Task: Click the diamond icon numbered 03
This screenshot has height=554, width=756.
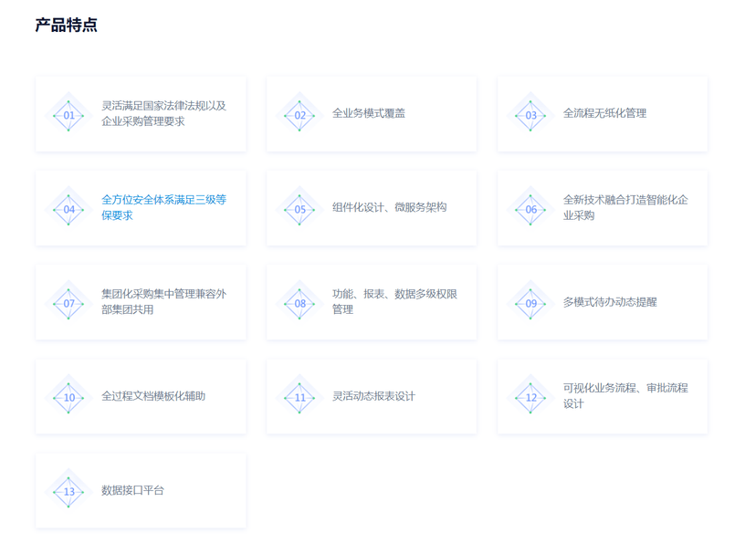Action: pos(530,115)
